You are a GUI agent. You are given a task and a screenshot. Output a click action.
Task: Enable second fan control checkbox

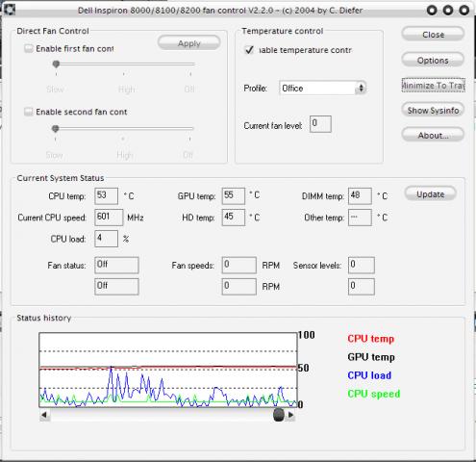click(29, 112)
